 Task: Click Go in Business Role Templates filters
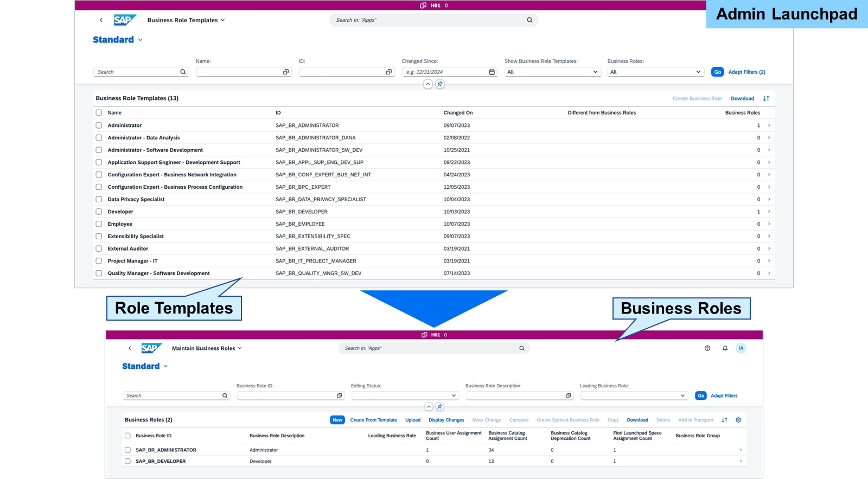point(717,72)
